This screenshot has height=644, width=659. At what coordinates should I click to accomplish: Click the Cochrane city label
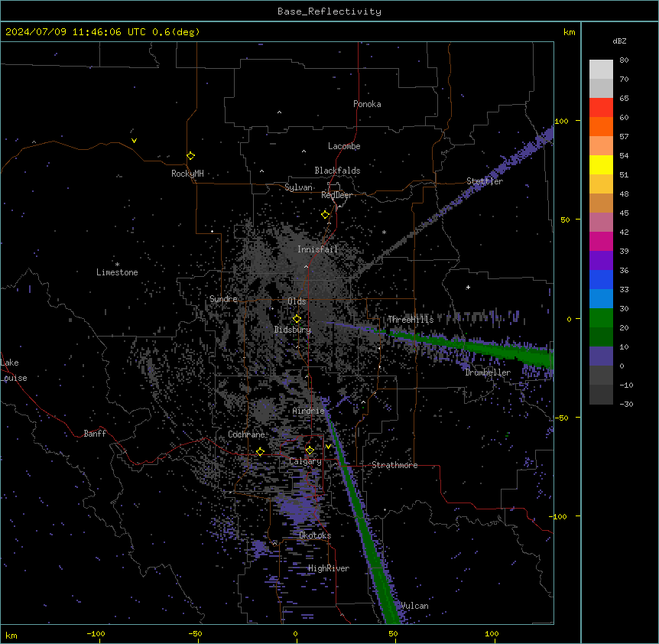246,434
